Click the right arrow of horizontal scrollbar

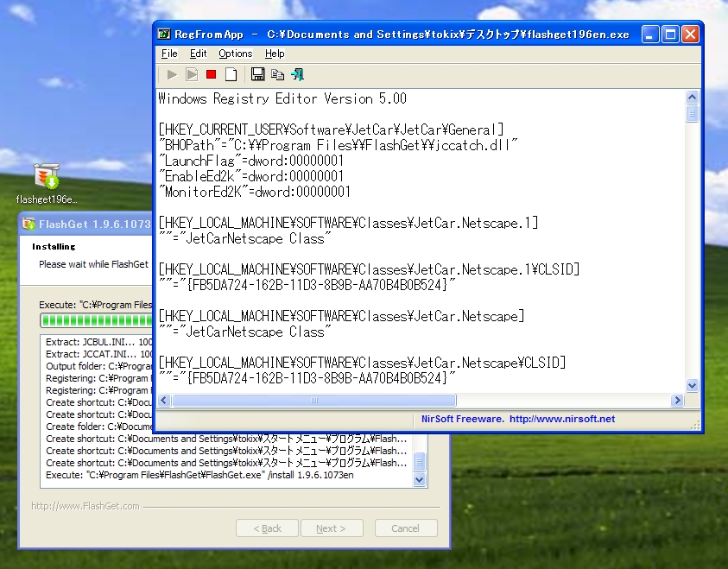point(677,400)
